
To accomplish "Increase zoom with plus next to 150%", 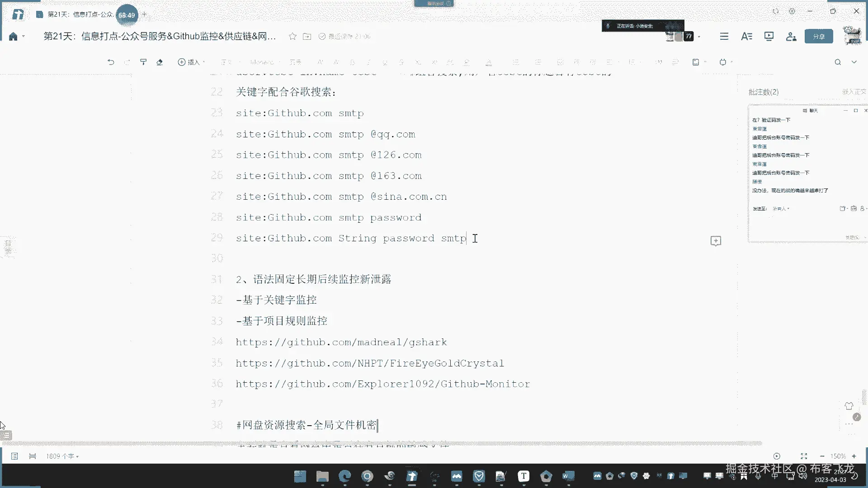I will coord(854,456).
